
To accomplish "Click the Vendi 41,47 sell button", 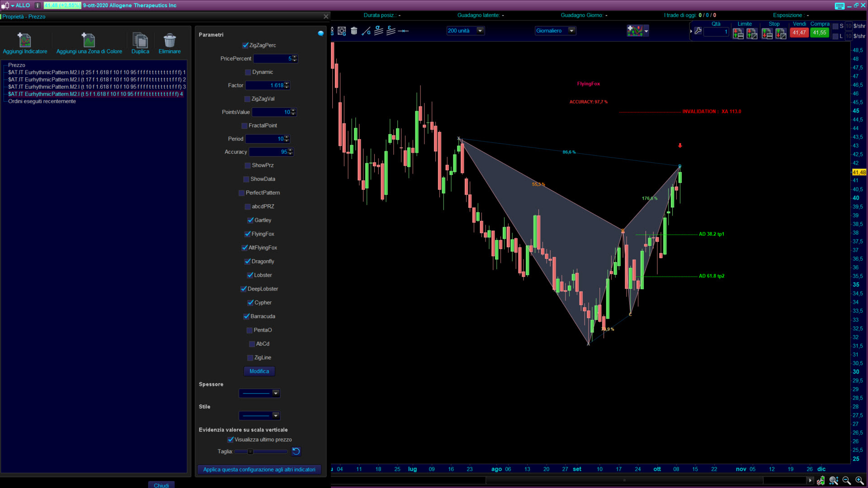I will [799, 33].
